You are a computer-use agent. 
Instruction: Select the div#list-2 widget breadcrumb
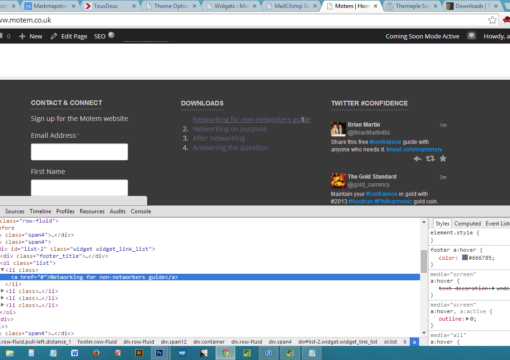pos(338,342)
